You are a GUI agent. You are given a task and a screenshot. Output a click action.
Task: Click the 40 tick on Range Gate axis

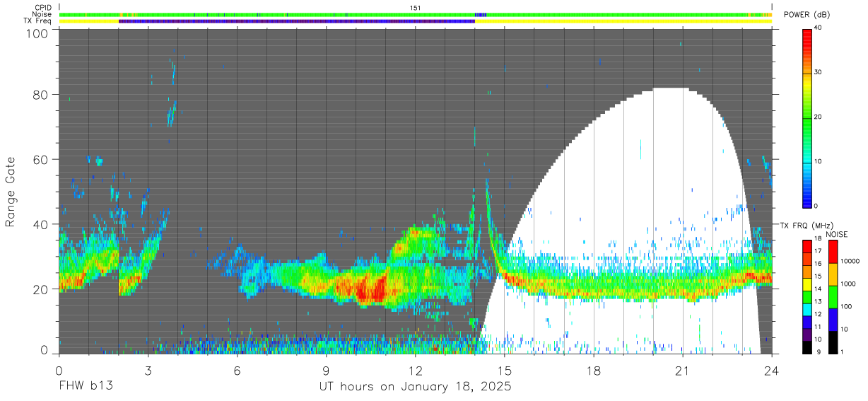(40, 225)
